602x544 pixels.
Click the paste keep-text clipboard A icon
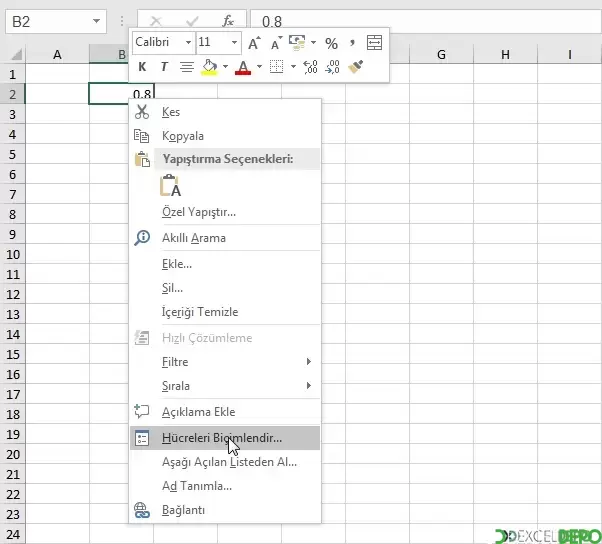click(170, 186)
